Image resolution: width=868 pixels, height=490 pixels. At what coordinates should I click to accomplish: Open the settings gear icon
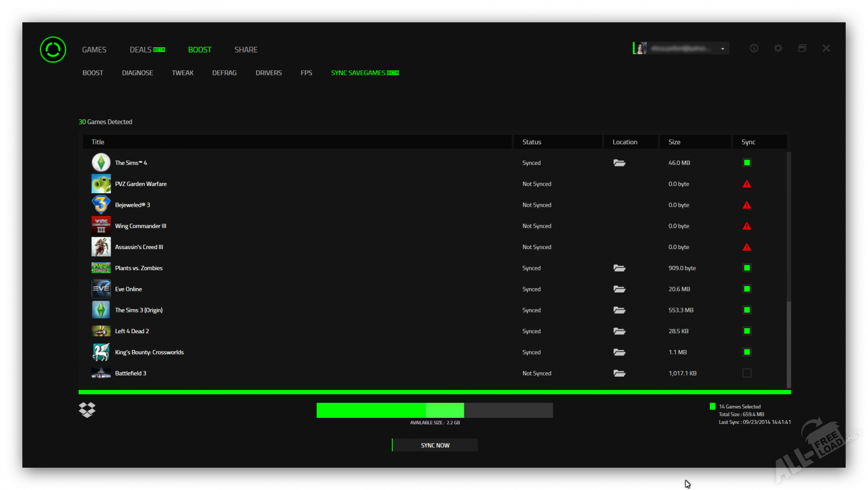pyautogui.click(x=778, y=48)
